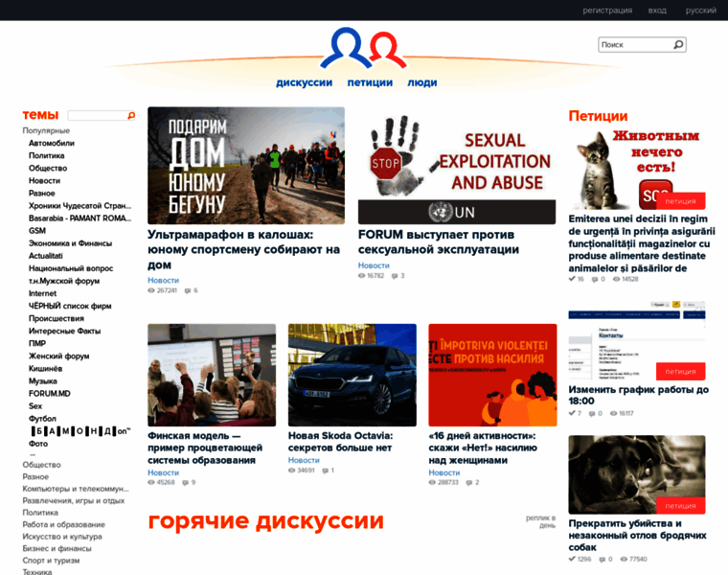The height and width of the screenshot is (575, 728).
Task: Click the views eye icon under the «16 дней активности» article
Action: (432, 483)
